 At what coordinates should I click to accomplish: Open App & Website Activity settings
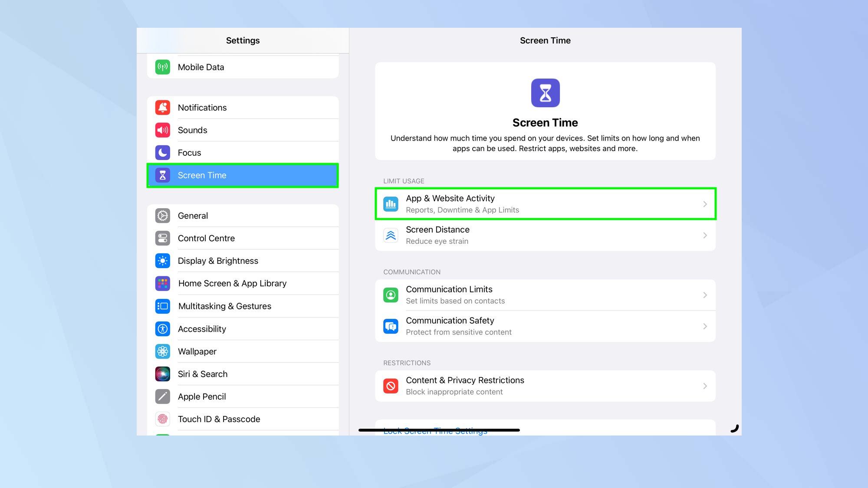point(545,203)
